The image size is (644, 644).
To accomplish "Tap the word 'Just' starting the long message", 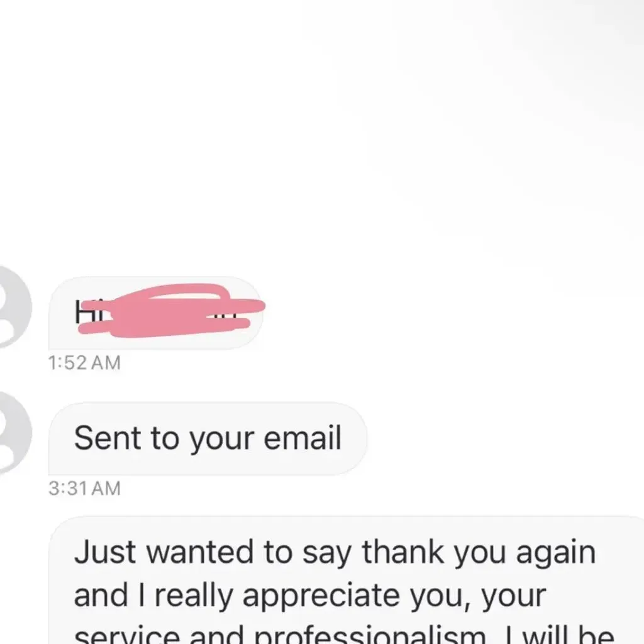I will 105,552.
